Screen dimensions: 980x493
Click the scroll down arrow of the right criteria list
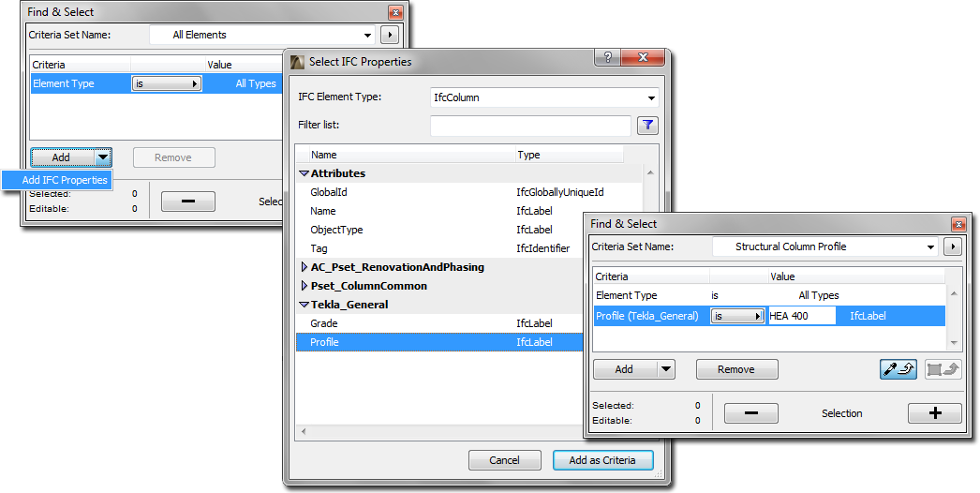tap(954, 342)
